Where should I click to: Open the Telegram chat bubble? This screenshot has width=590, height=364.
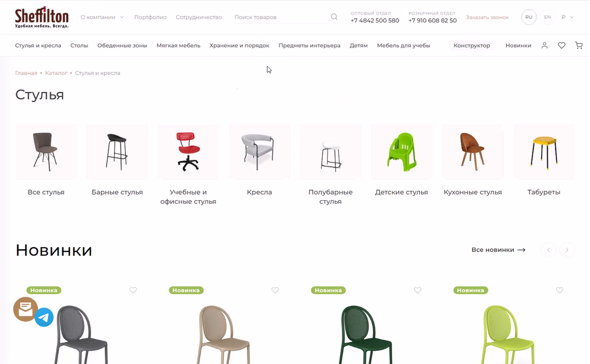(44, 317)
